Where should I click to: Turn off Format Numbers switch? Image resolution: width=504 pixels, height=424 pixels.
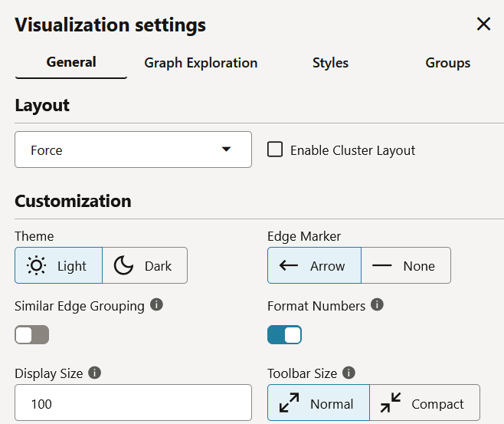[284, 334]
